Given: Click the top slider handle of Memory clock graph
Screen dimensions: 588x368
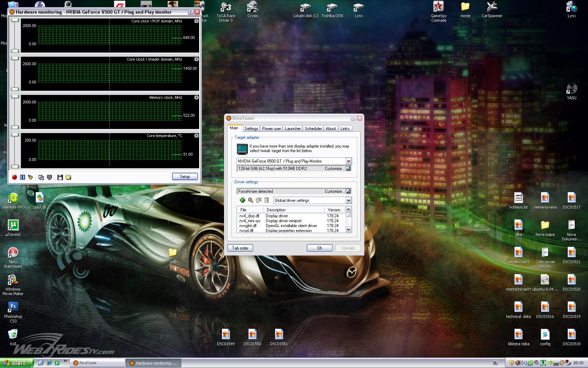Looking at the screenshot, I should coord(15,96).
